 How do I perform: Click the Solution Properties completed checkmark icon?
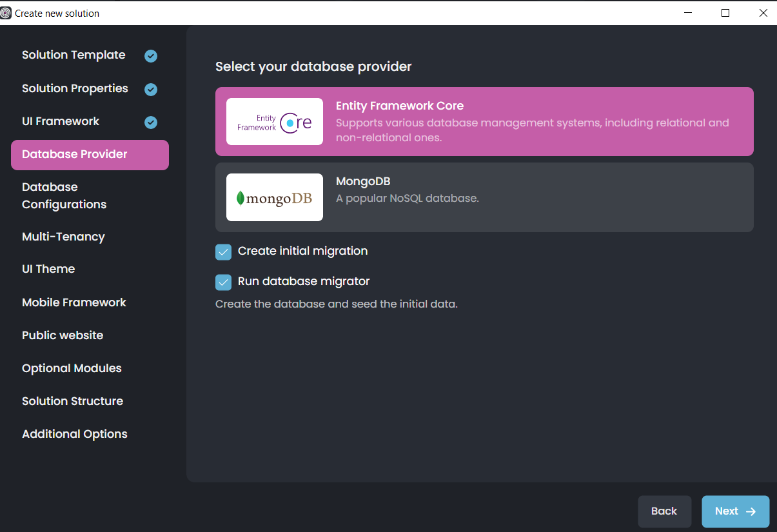tap(151, 90)
